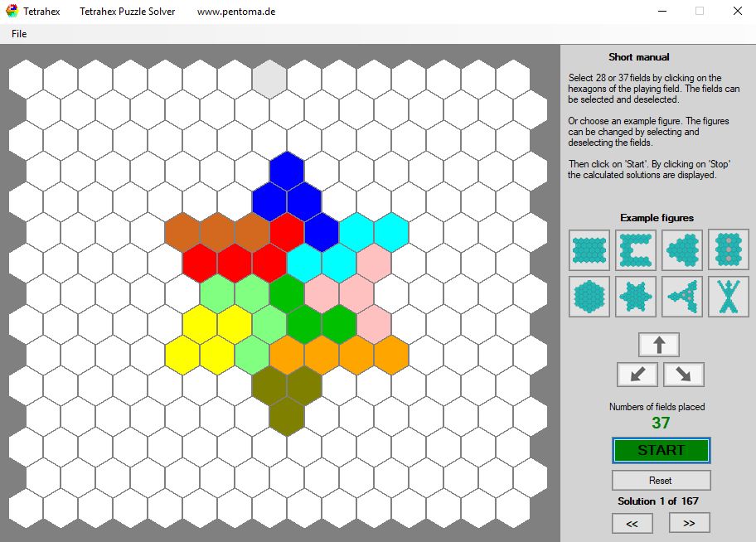The width and height of the screenshot is (756, 542).
Task: Choose the six-pointed star example figure
Action: pos(636,296)
